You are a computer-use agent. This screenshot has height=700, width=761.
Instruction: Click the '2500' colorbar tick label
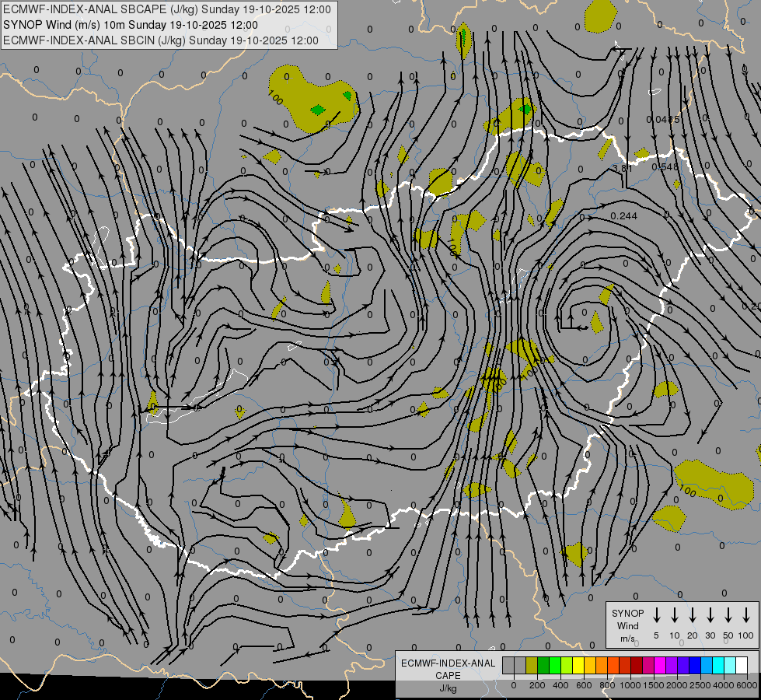pos(700,685)
